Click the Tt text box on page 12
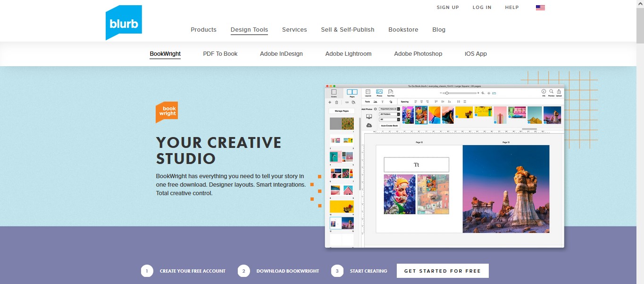644x284 pixels. click(416, 165)
